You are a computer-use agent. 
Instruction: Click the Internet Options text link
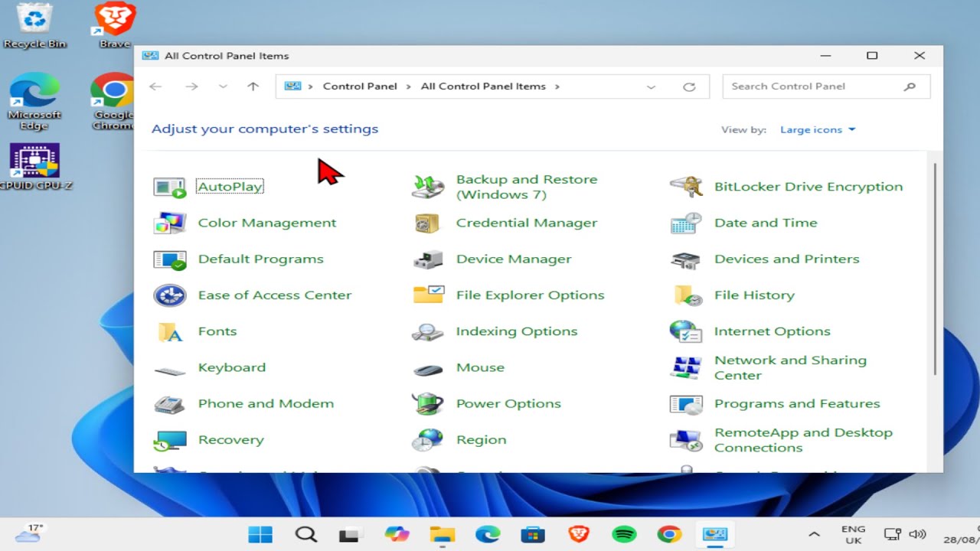[772, 331]
